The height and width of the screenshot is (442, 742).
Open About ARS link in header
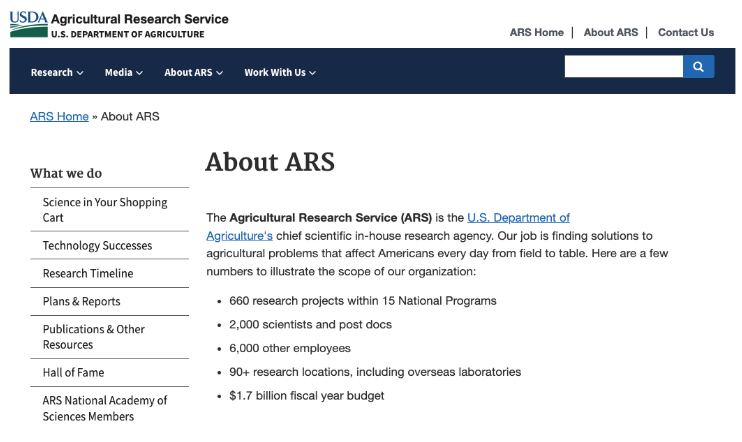(610, 32)
